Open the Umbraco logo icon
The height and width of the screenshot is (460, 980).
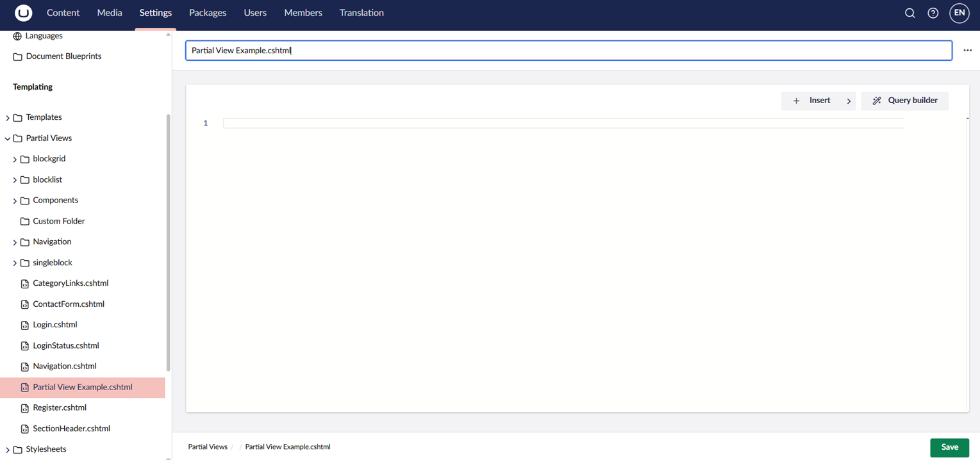point(23,13)
